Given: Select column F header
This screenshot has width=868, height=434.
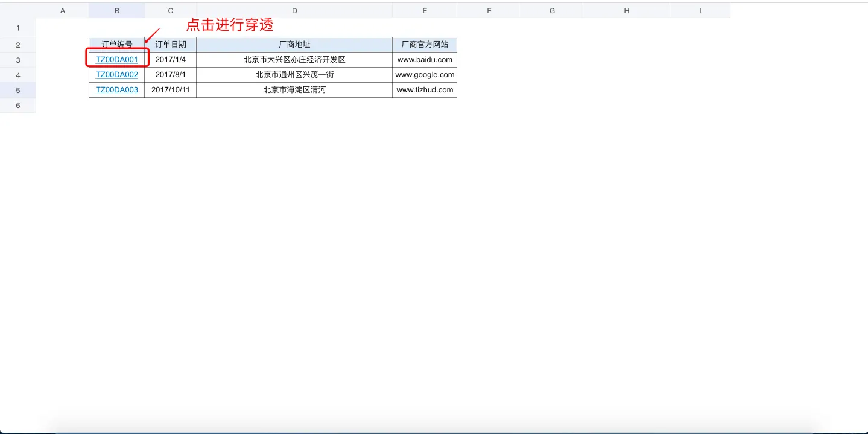Looking at the screenshot, I should (489, 11).
